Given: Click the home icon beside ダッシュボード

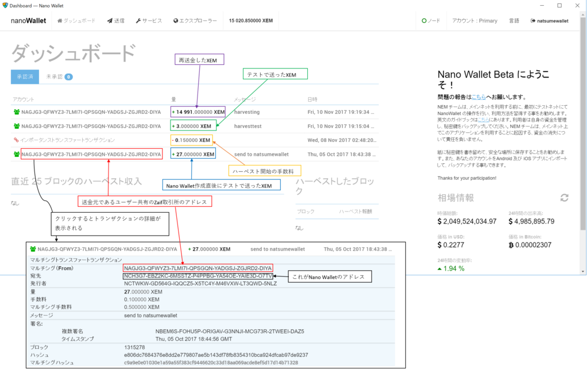Looking at the screenshot, I should point(60,21).
